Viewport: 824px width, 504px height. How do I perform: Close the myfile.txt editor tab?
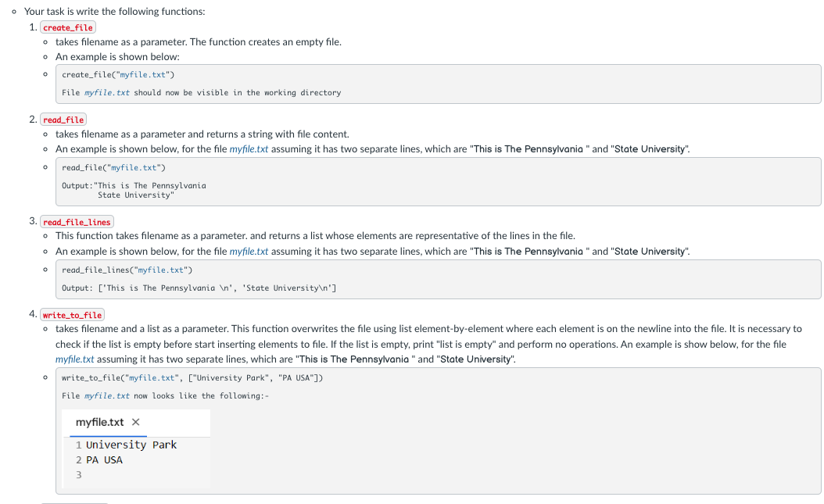pos(136,422)
